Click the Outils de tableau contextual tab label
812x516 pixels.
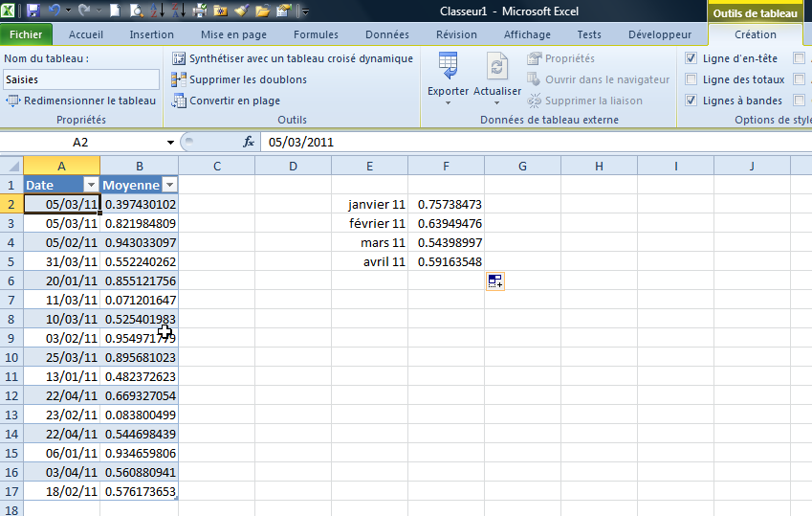(x=755, y=13)
